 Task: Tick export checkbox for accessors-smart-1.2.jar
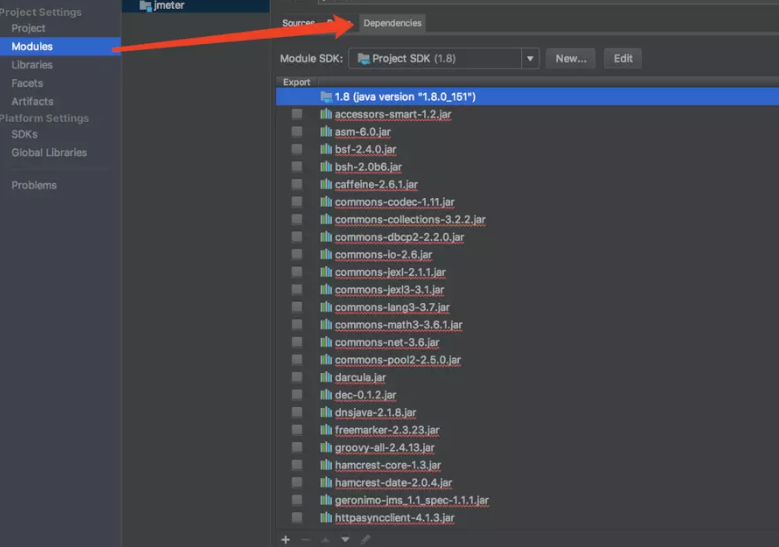pyautogui.click(x=297, y=114)
